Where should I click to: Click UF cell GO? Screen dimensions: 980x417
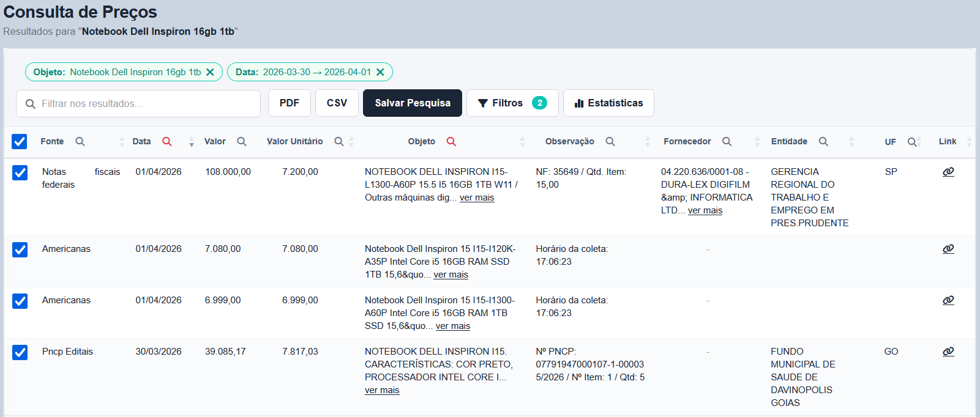click(x=891, y=352)
